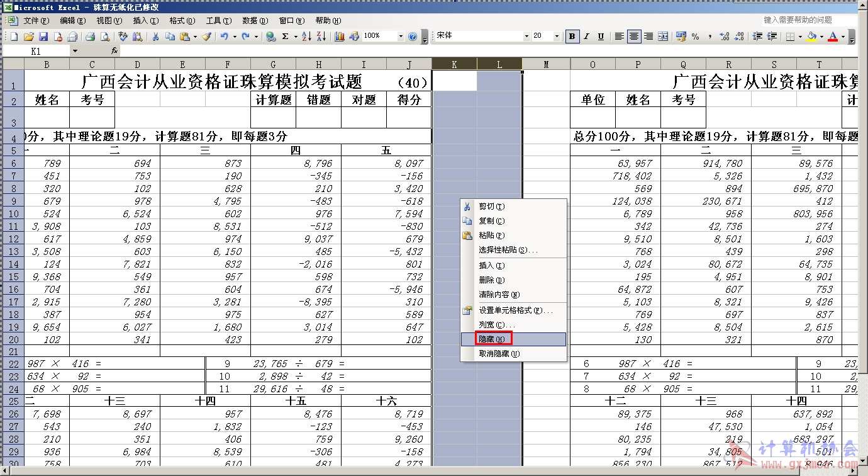
Task: Open the 文件 (File) menu
Action: pyautogui.click(x=36, y=21)
